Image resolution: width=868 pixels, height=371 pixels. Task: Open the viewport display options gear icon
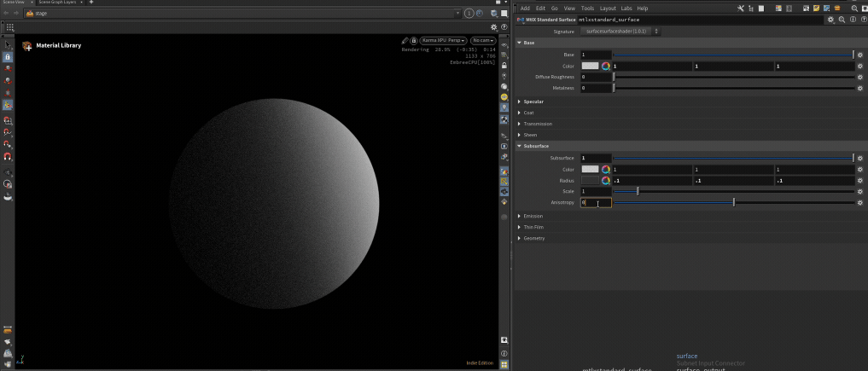[x=493, y=27]
